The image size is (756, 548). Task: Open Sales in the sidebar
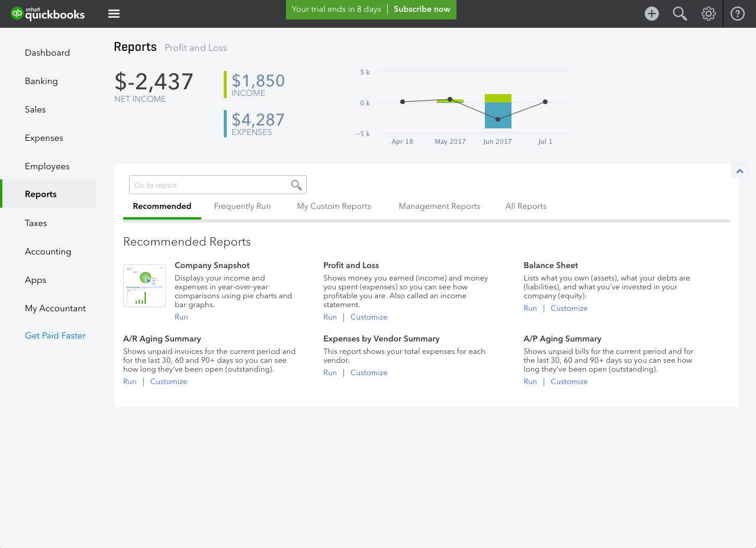[x=36, y=109]
